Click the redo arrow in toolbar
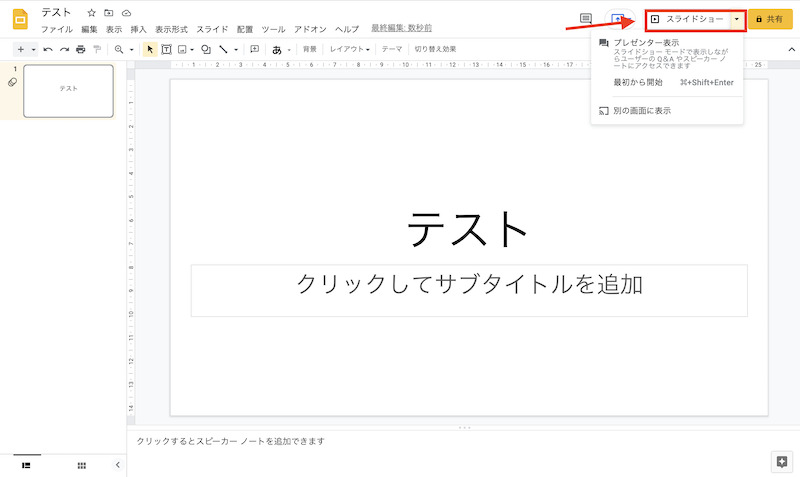The height and width of the screenshot is (477, 800). (63, 49)
